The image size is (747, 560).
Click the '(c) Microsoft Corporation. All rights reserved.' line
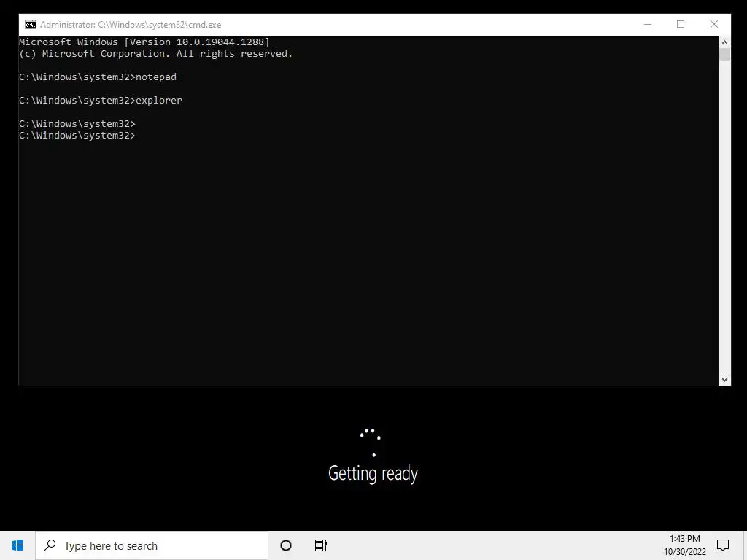(156, 54)
